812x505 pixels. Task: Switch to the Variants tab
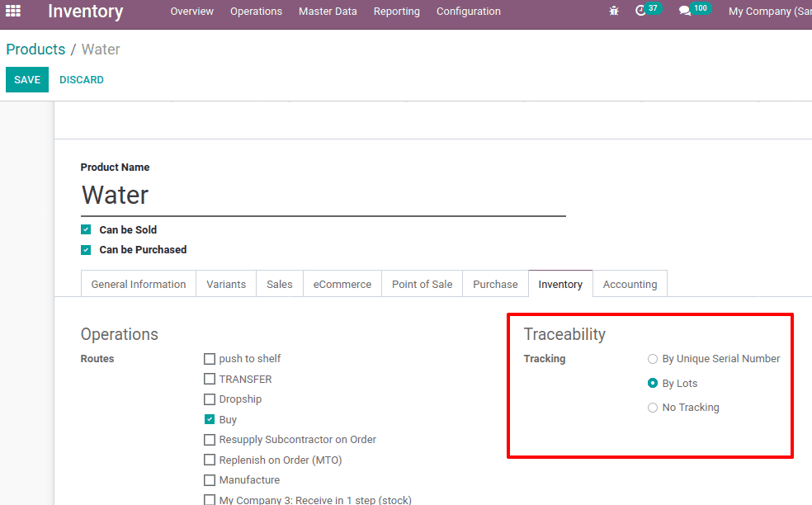[x=226, y=284]
